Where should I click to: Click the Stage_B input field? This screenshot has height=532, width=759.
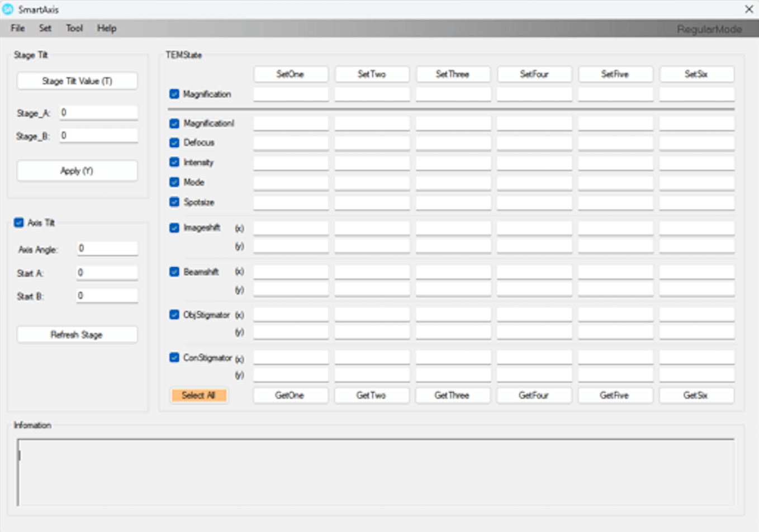coord(98,135)
